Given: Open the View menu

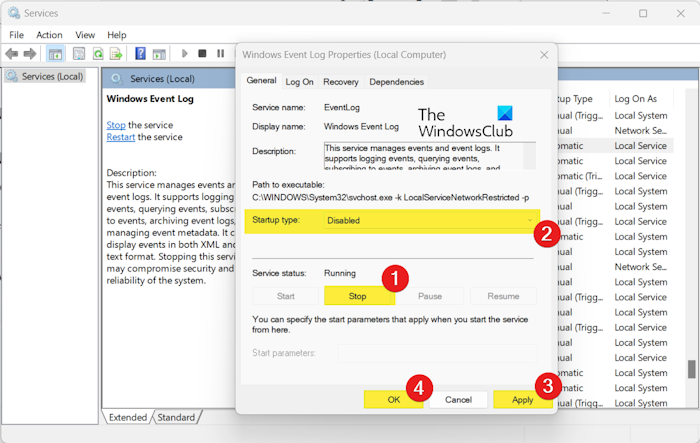Looking at the screenshot, I should pyautogui.click(x=85, y=35).
